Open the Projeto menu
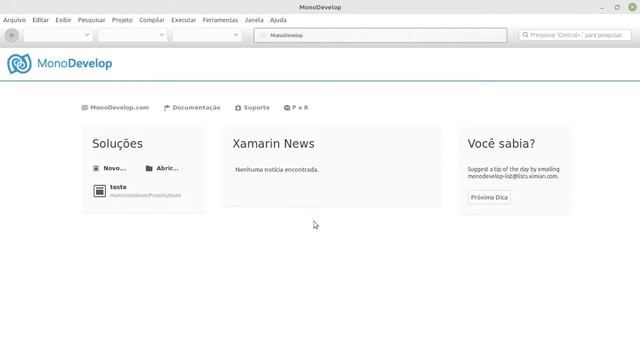The width and height of the screenshot is (640, 360). (x=122, y=20)
